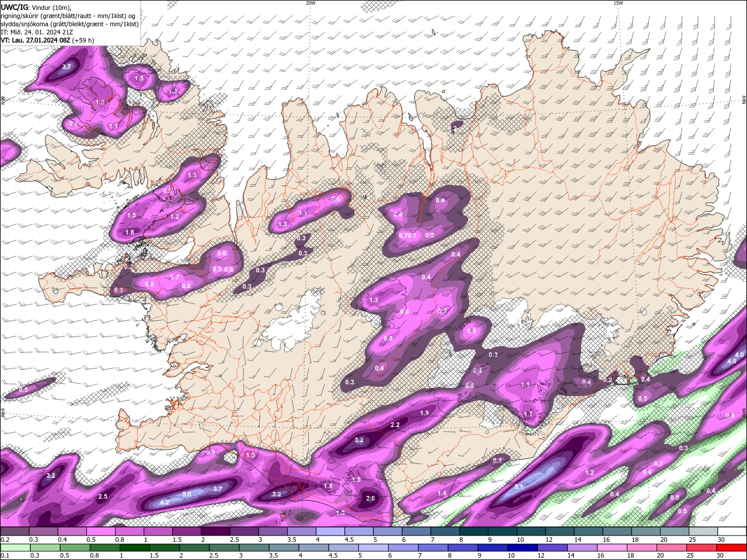
Task: Click the pale green 0.1 swatch starting the lower legend
Action: [15, 548]
